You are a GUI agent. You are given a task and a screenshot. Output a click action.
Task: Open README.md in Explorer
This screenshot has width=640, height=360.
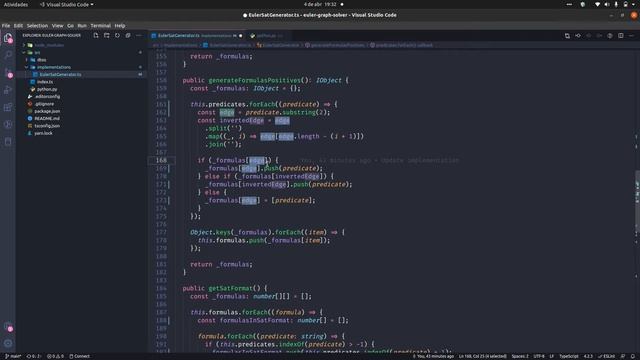click(47, 119)
